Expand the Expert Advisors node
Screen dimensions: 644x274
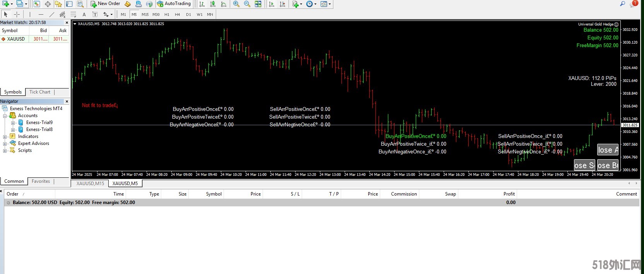click(5, 143)
